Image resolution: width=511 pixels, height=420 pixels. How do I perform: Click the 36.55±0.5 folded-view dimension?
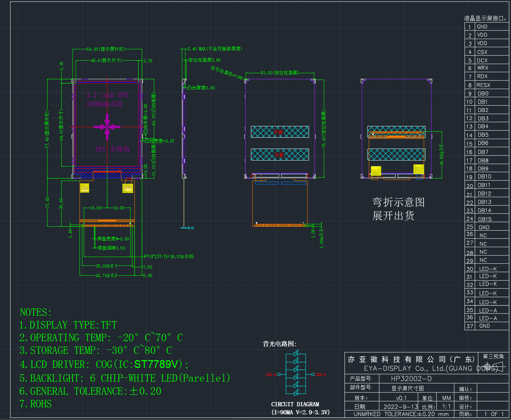click(441, 155)
